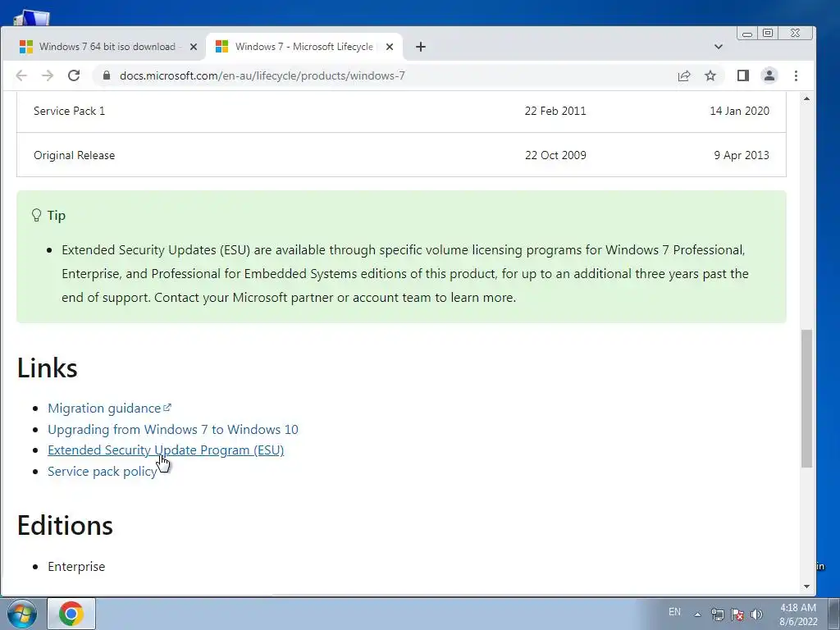Viewport: 840px width, 630px height.
Task: Click the padlock site info icon
Action: click(107, 75)
